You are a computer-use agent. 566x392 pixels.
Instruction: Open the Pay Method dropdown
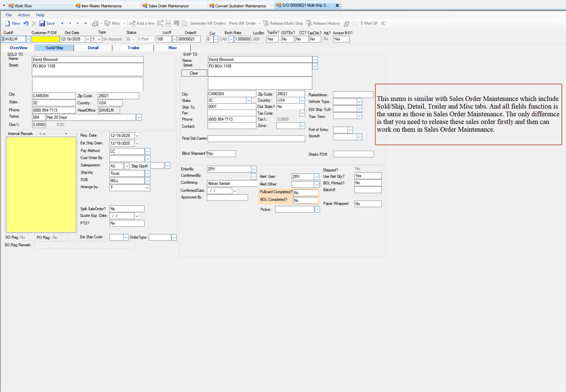148,151
